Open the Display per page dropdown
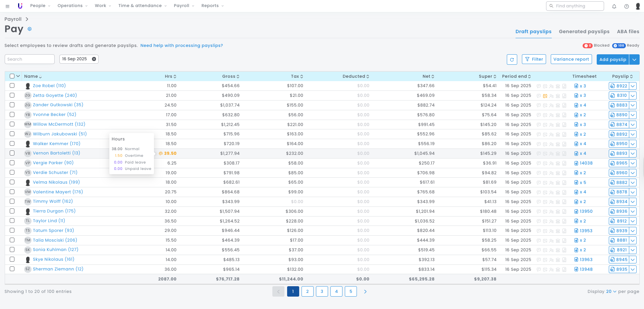 (x=611, y=292)
